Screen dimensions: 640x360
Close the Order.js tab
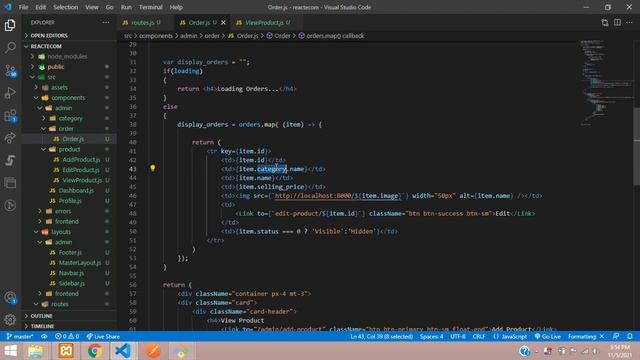tap(223, 22)
